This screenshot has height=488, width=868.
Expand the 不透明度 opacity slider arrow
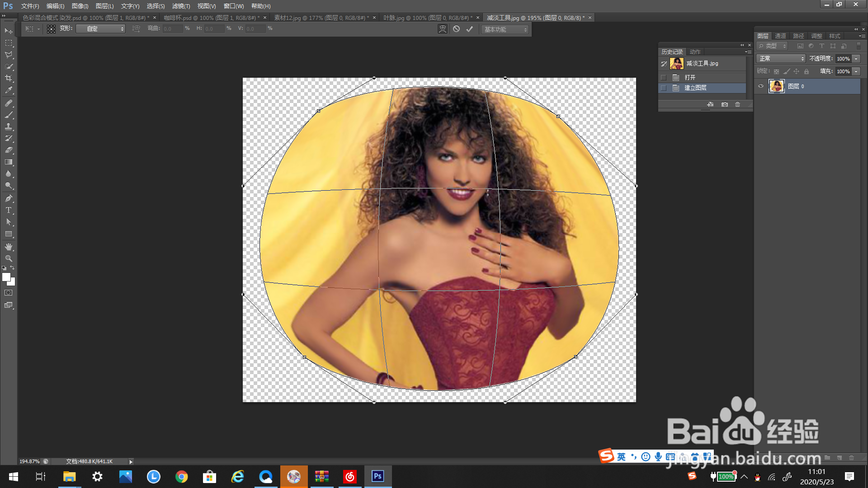[856, 59]
